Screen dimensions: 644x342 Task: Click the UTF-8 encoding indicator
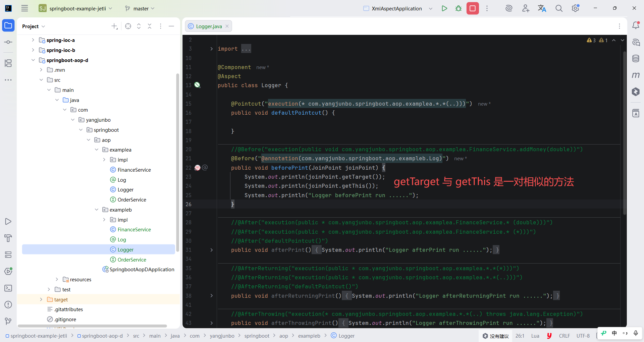[583, 336]
